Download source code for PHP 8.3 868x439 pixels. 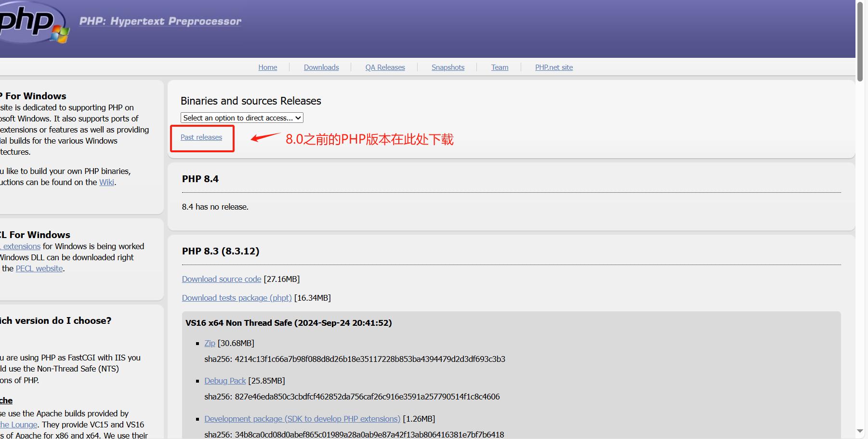pos(222,279)
